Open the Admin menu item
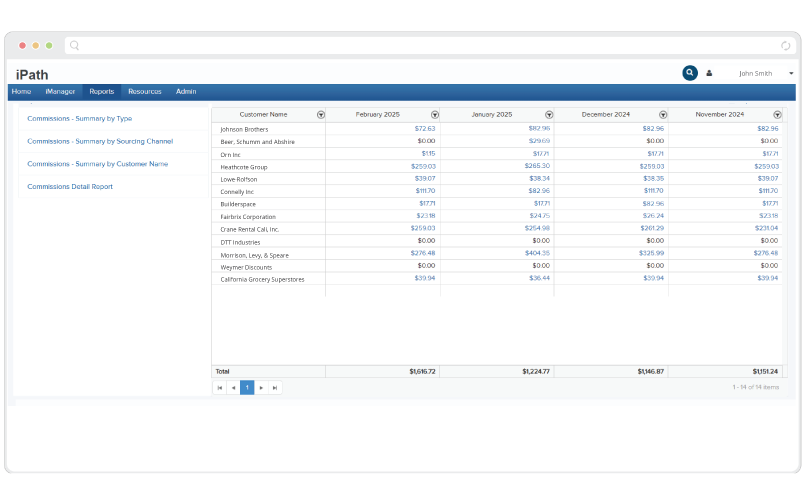 tap(186, 92)
